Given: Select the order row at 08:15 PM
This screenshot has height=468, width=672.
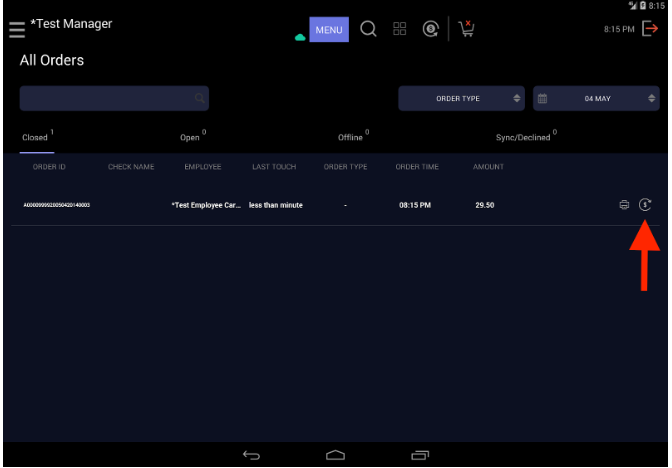Looking at the screenshot, I should [336, 205].
